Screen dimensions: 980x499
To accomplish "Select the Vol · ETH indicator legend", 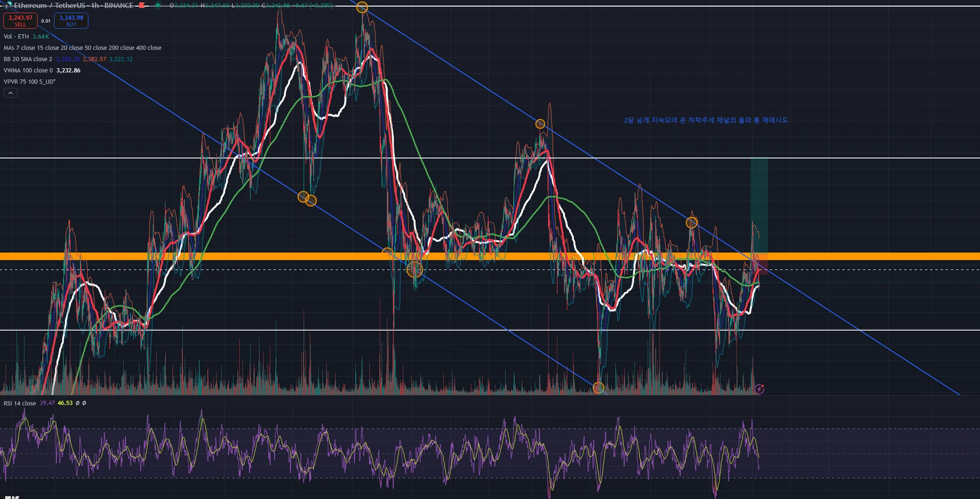I will point(16,37).
